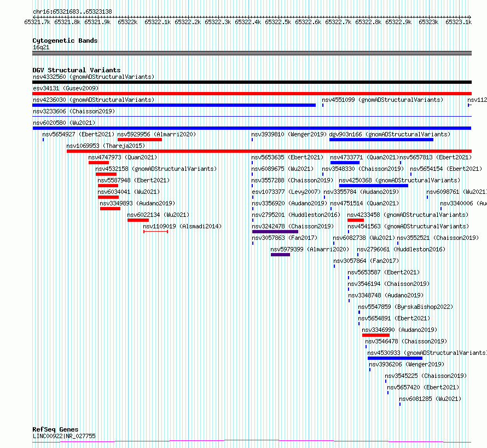The image size is (487, 448).
Task: Open nsv4541563 gnomAD variant label
Action: click(x=408, y=226)
